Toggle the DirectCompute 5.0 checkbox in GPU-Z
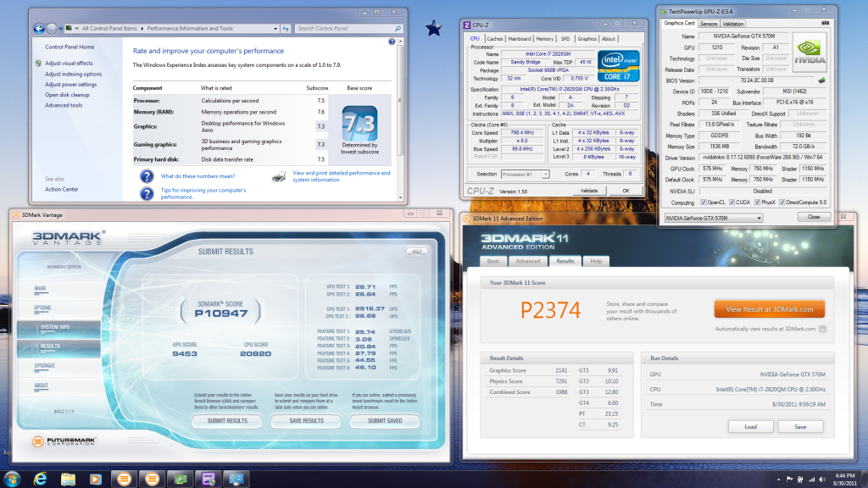 (x=782, y=202)
